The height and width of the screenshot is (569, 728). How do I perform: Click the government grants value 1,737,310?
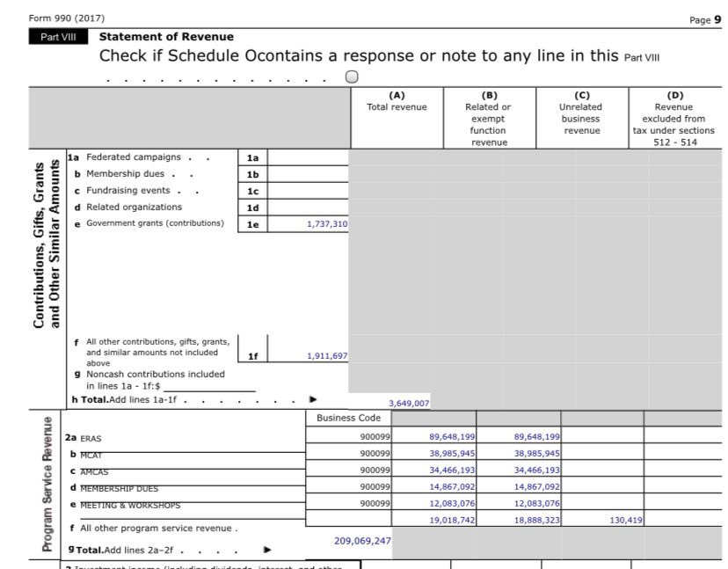tap(327, 224)
